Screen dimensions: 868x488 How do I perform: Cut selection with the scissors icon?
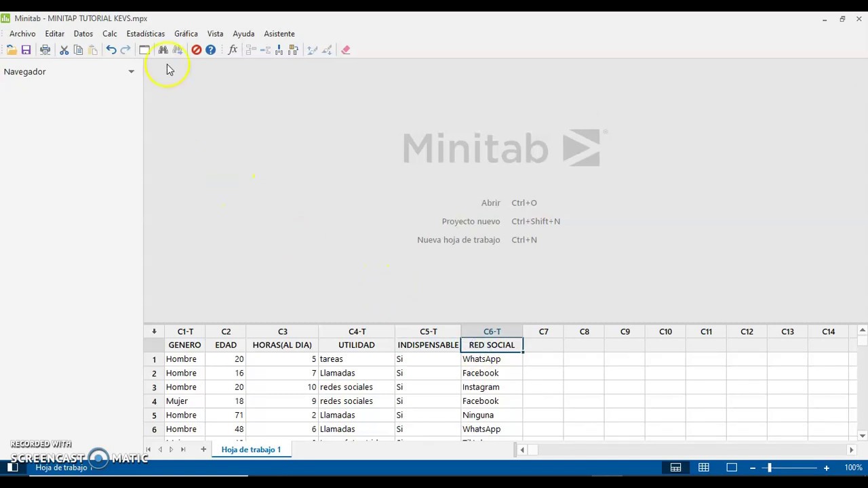(x=64, y=50)
